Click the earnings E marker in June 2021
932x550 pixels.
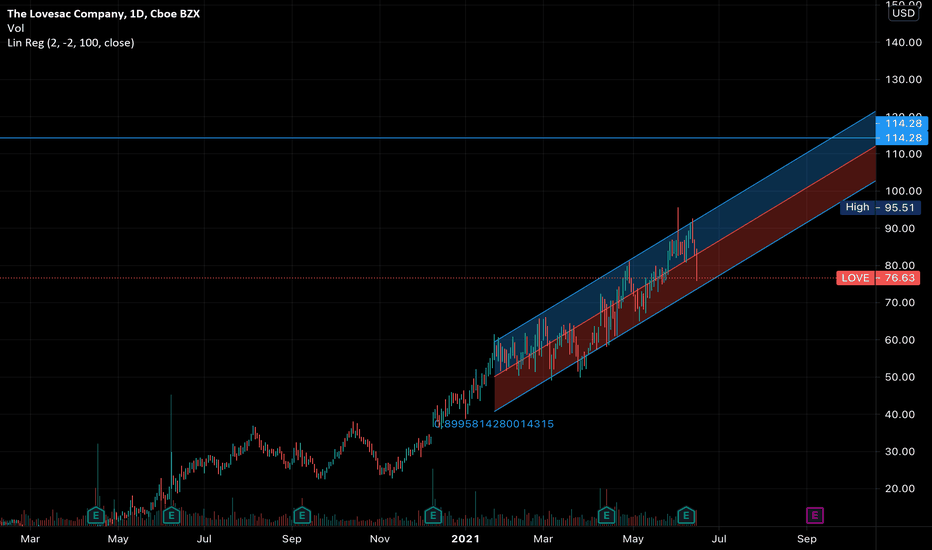click(x=687, y=516)
